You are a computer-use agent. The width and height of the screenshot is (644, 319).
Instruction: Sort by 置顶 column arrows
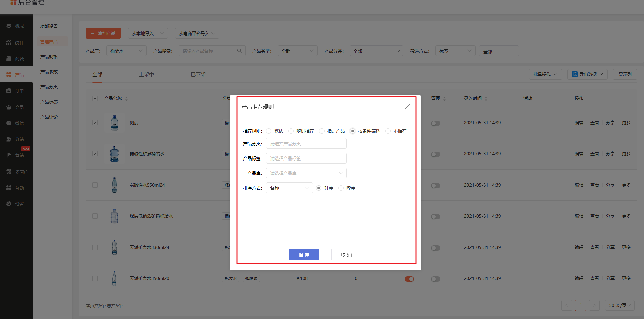point(444,99)
